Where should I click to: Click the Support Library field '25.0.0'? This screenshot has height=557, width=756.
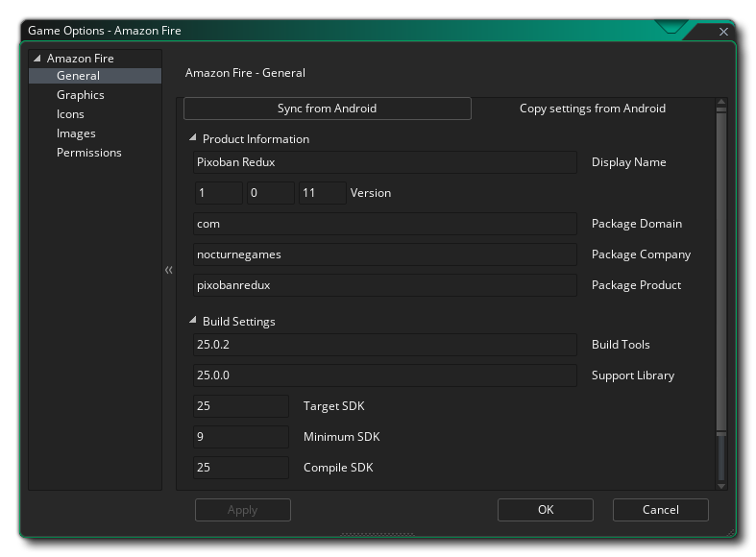point(385,375)
